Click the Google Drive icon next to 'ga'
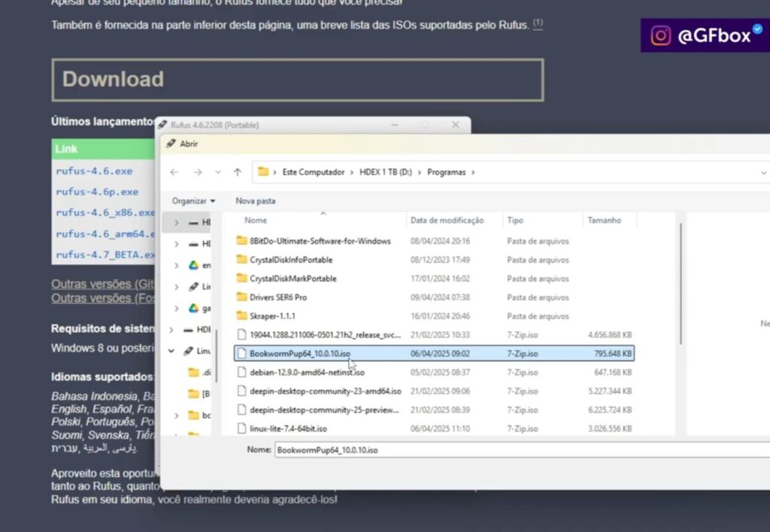The width and height of the screenshot is (770, 532). click(x=193, y=308)
